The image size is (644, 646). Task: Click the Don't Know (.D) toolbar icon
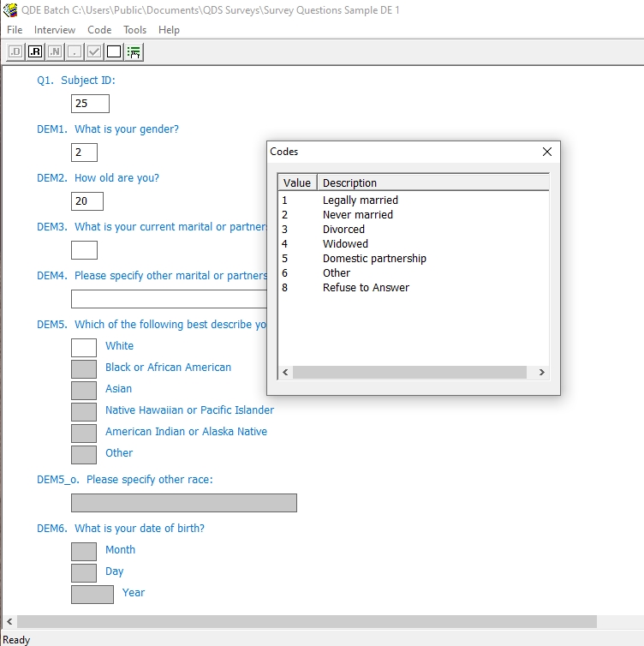[15, 52]
